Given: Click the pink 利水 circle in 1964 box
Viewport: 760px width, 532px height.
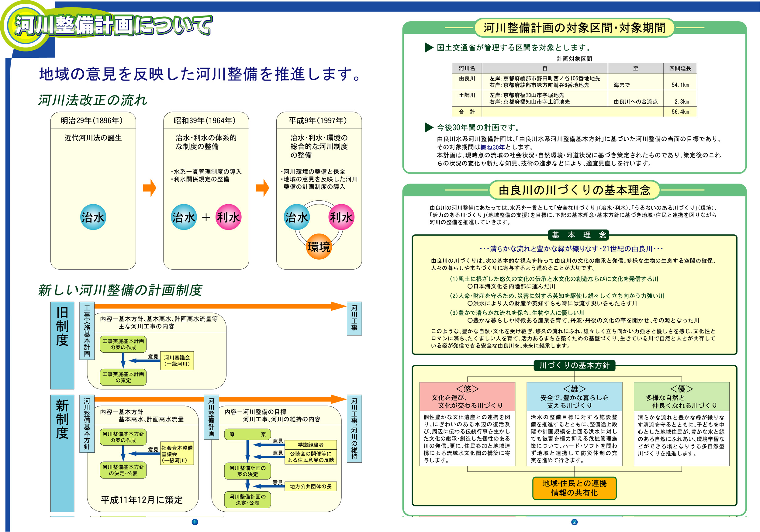Looking at the screenshot, I should [228, 217].
